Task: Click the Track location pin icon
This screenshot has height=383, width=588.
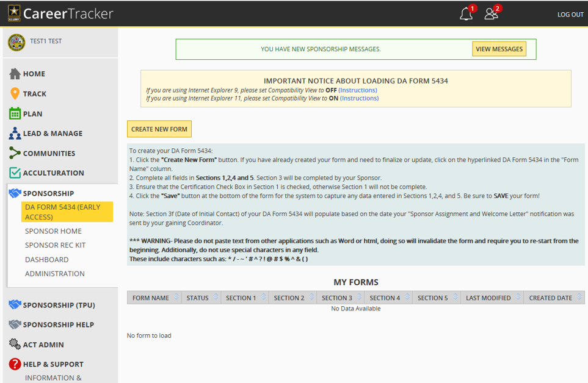Action: (x=15, y=93)
